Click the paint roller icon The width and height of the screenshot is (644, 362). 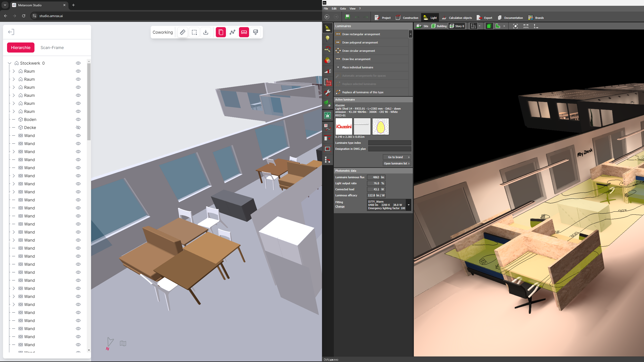click(256, 32)
